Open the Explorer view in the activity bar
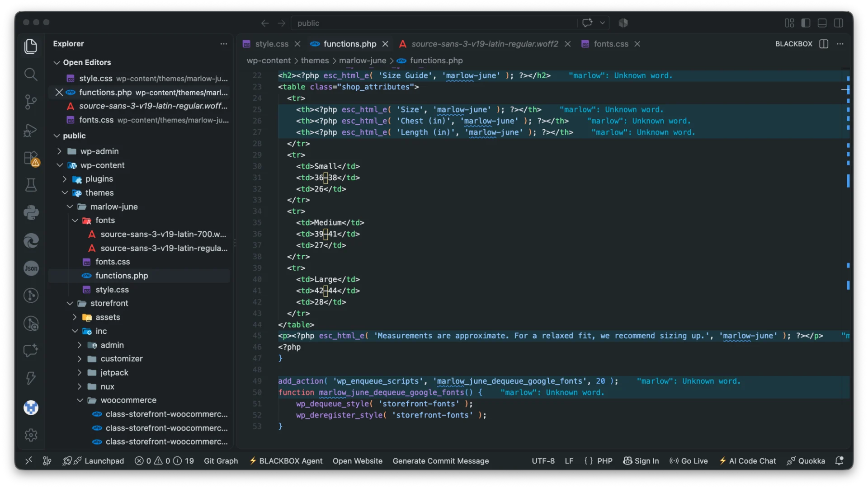 coord(31,46)
